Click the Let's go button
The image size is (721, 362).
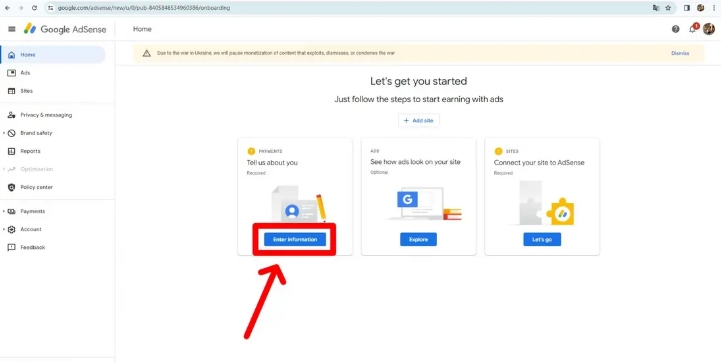[542, 239]
